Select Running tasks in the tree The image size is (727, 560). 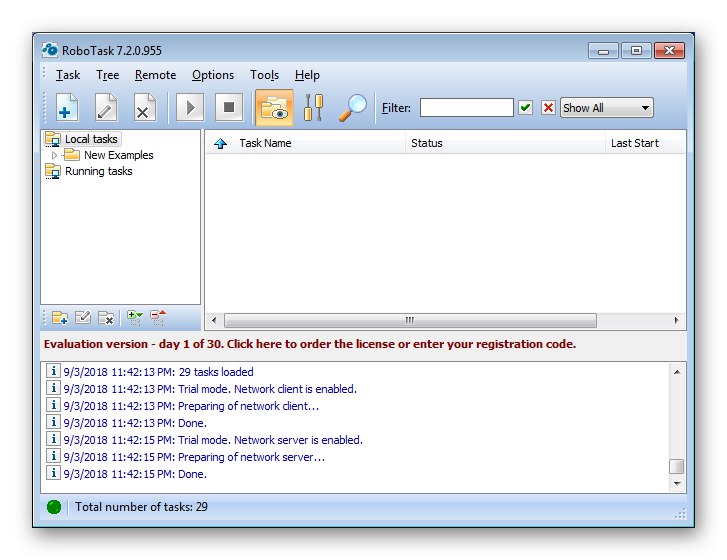tap(98, 172)
